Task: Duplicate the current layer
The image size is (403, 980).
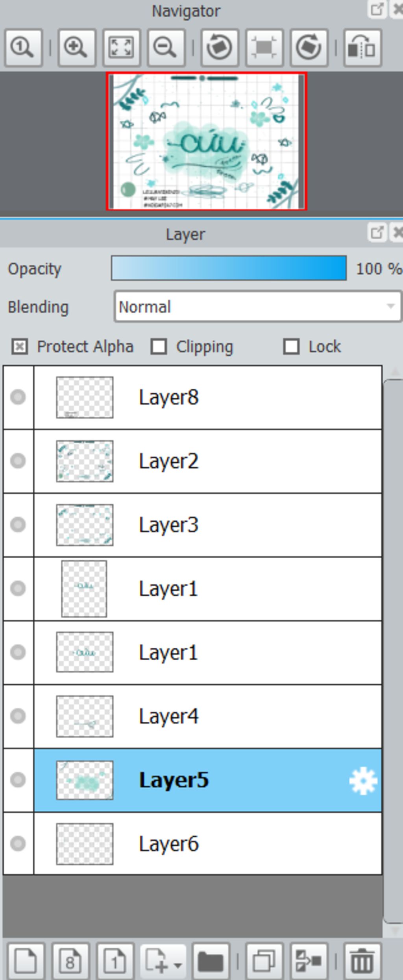Action: [264, 961]
